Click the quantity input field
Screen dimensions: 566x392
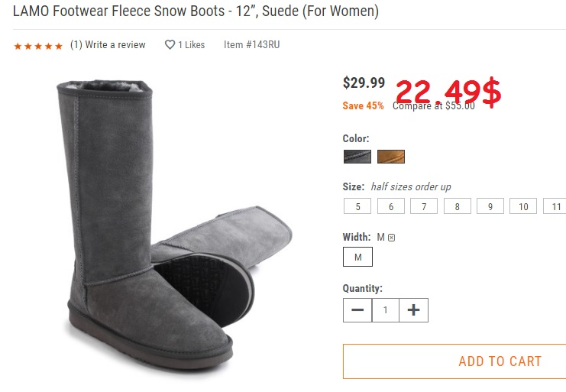click(386, 310)
